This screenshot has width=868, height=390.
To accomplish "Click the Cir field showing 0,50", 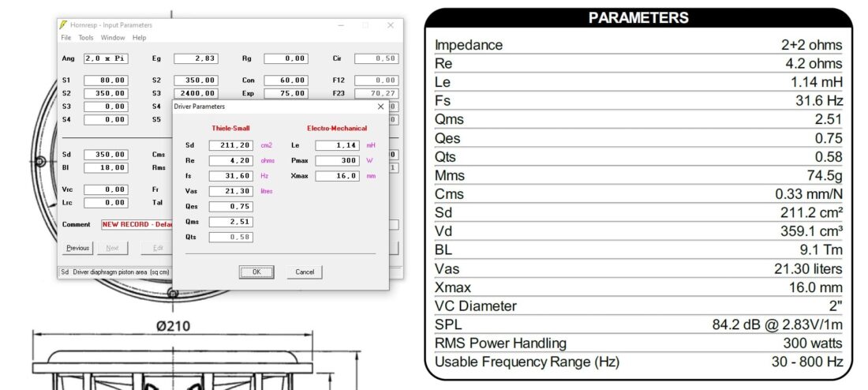I will (x=376, y=58).
